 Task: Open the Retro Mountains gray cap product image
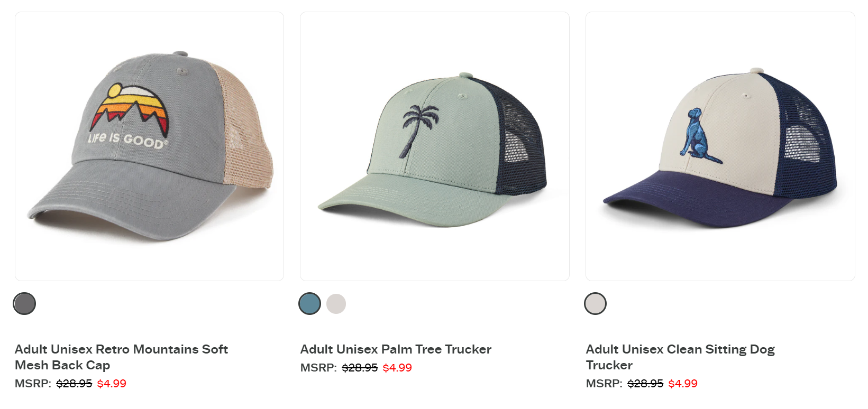pyautogui.click(x=149, y=146)
